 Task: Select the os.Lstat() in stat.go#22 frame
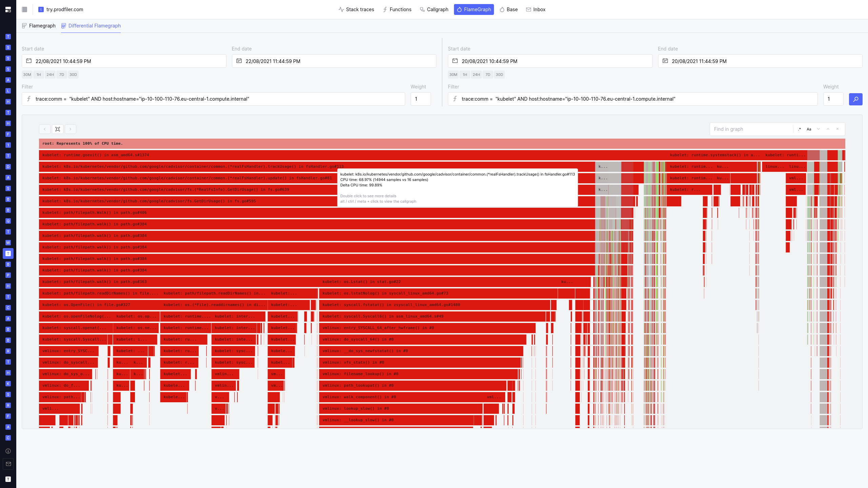[438, 282]
